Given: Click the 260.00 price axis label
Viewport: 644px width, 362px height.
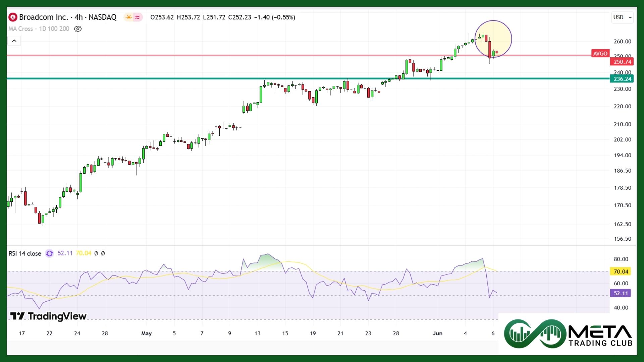Looking at the screenshot, I should tap(622, 42).
